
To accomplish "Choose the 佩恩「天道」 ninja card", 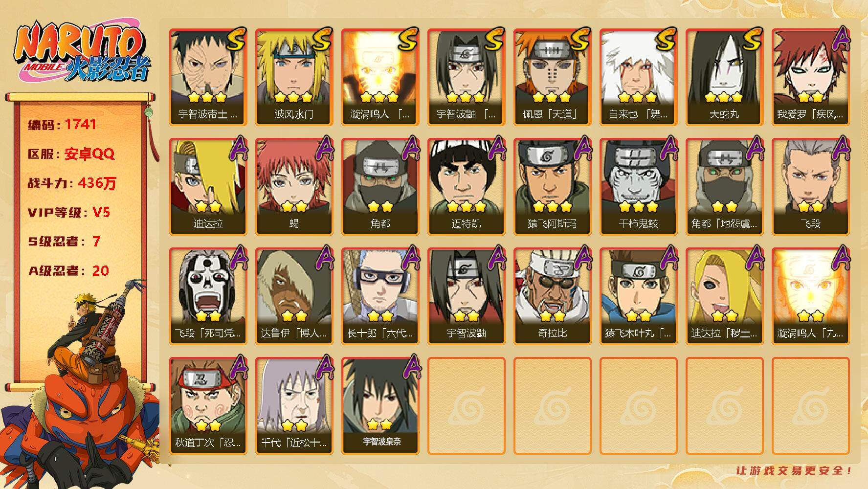I will (552, 77).
